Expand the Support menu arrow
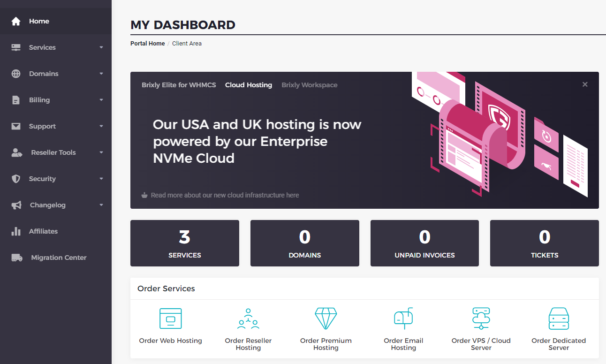Viewport: 606px width, 364px height. [x=101, y=126]
